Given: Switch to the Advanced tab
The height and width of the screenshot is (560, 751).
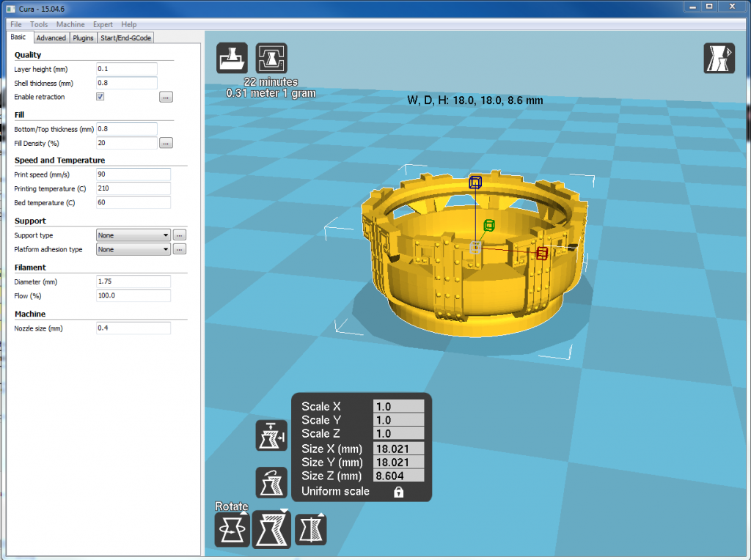Looking at the screenshot, I should (51, 38).
